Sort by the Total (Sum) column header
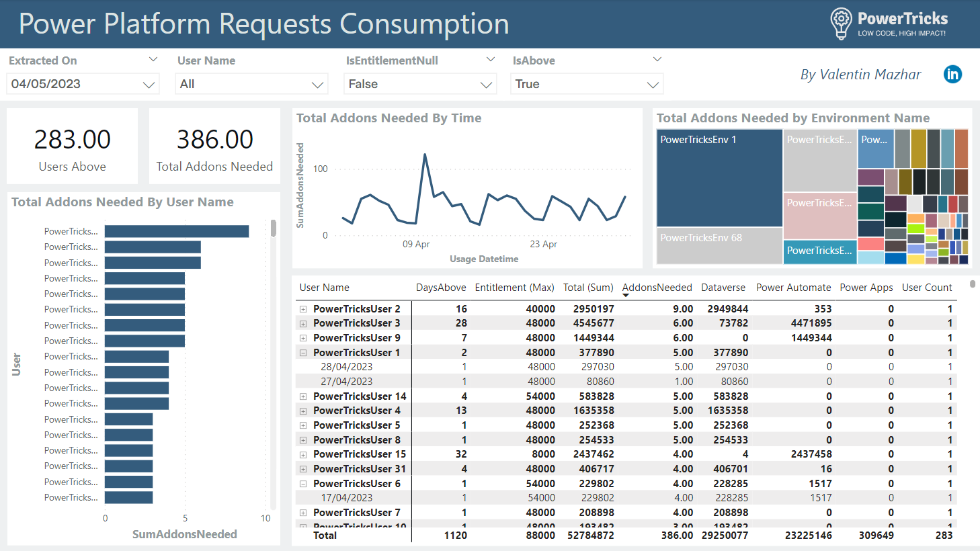This screenshot has width=980, height=551. [588, 288]
